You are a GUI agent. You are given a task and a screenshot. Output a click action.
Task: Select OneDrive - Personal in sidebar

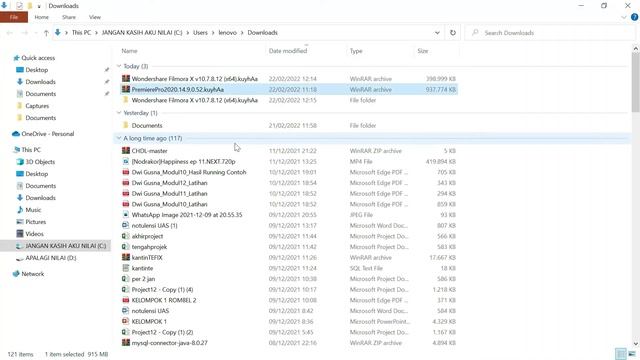point(47,134)
